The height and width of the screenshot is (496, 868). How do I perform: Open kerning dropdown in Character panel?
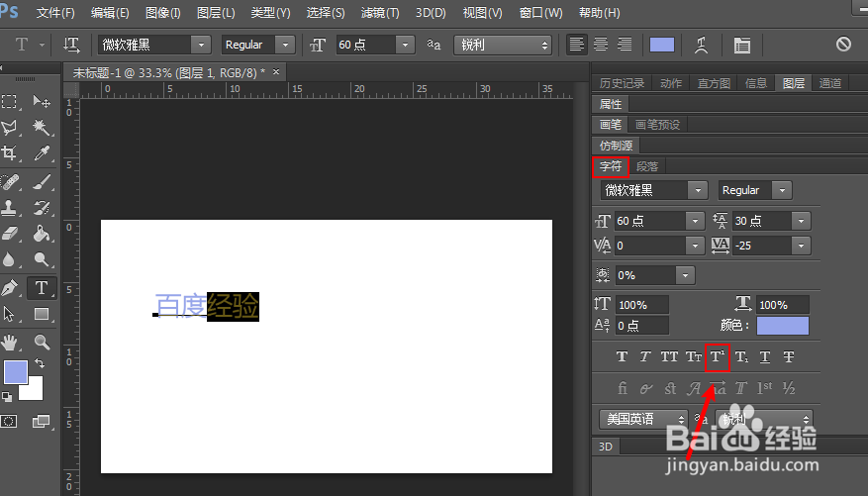(x=695, y=246)
